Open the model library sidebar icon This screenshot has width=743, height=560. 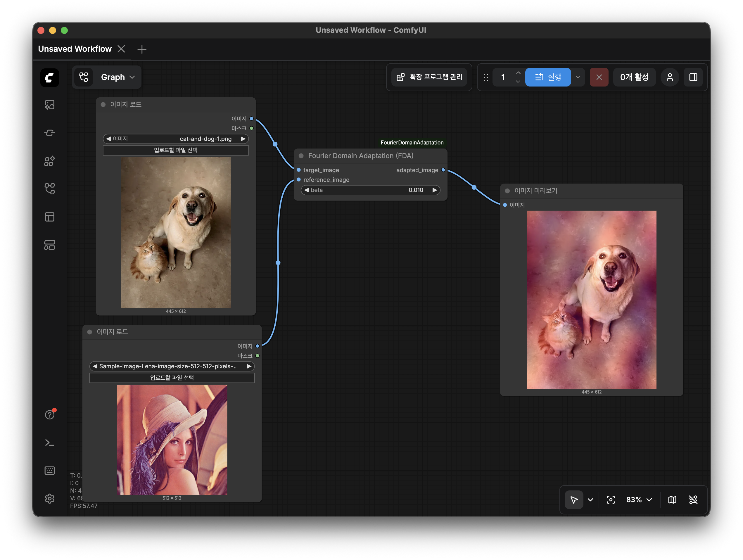(50, 161)
